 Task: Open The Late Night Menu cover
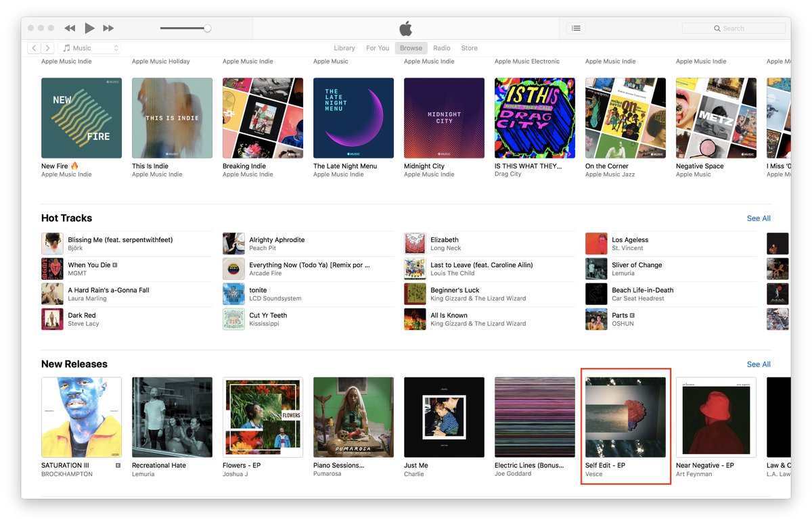click(353, 118)
